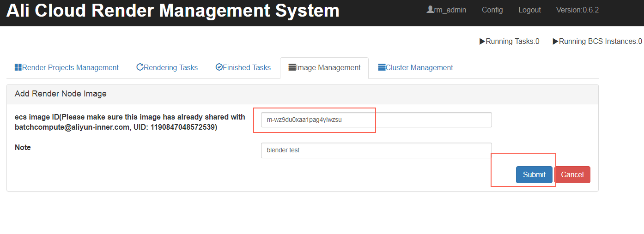Image resolution: width=644 pixels, height=234 pixels.
Task: Click the Render Projects Management grid icon
Action: point(18,67)
